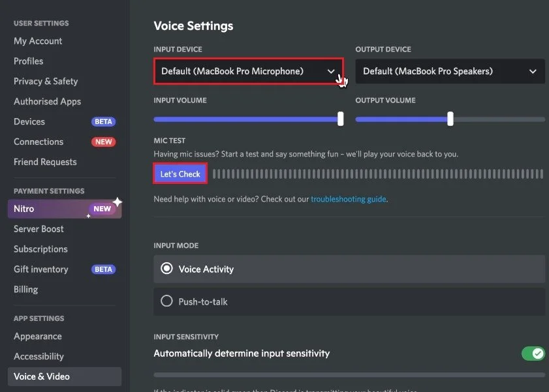
Task: Expand the Output Device dropdown
Action: tap(450, 71)
